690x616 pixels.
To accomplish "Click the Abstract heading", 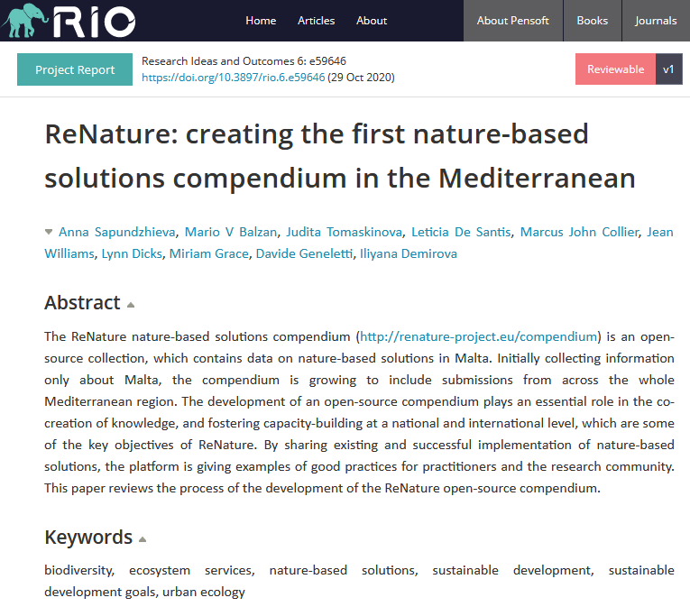I will (82, 303).
